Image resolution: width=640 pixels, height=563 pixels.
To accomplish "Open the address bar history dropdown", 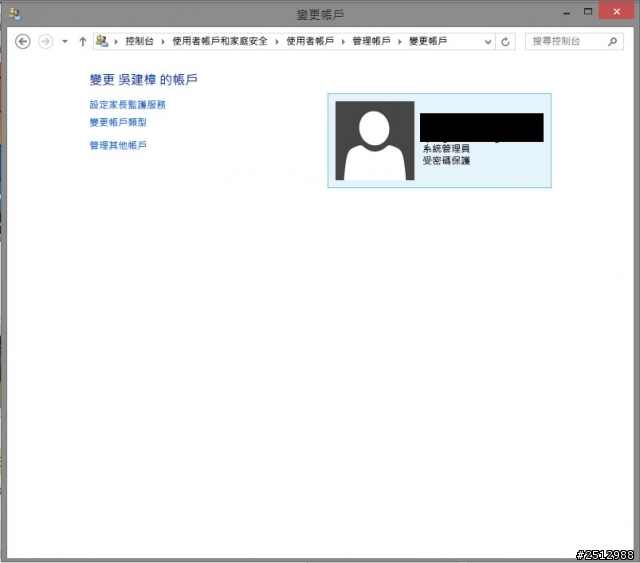I will click(x=487, y=42).
